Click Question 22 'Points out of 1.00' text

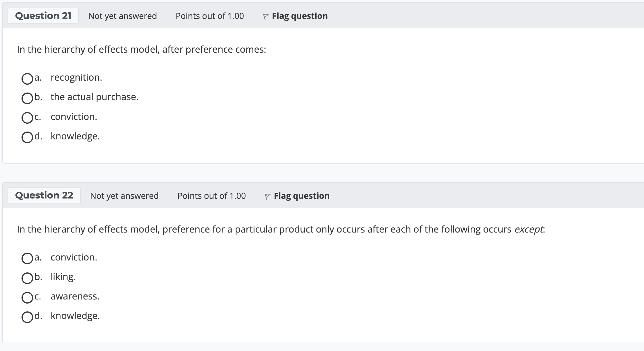(211, 196)
